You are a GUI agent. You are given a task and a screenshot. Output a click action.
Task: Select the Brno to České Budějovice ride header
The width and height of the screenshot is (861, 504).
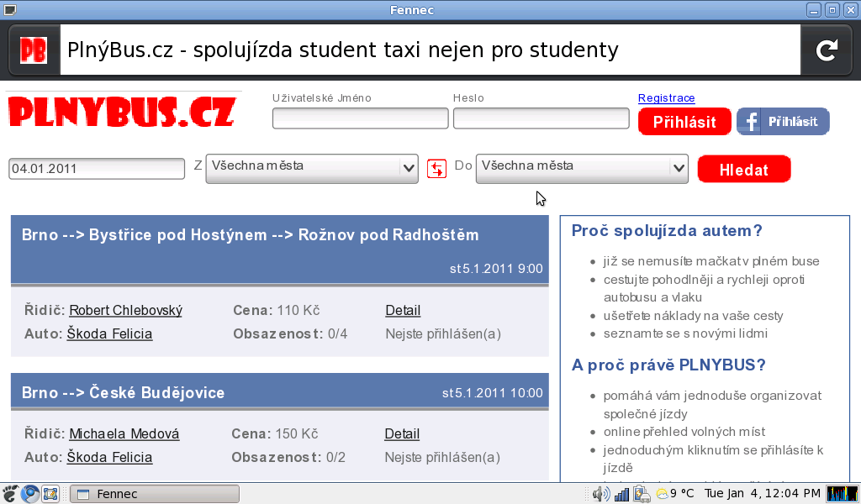(x=279, y=391)
